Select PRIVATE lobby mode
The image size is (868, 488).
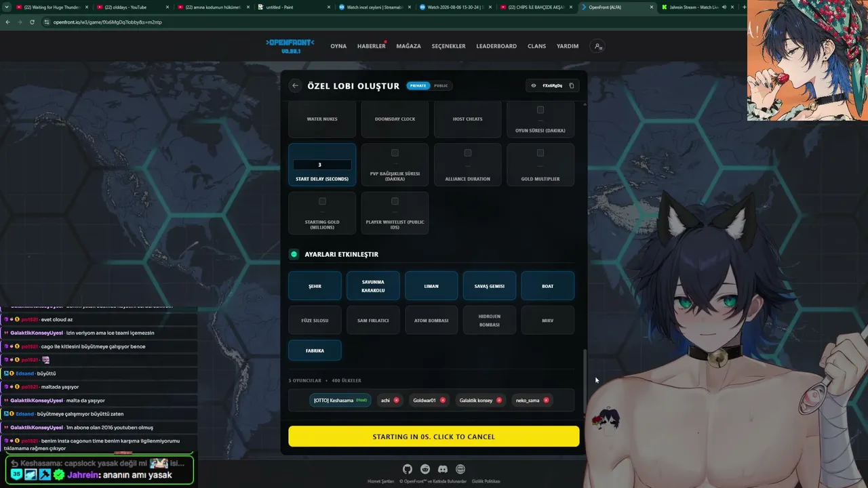(418, 85)
